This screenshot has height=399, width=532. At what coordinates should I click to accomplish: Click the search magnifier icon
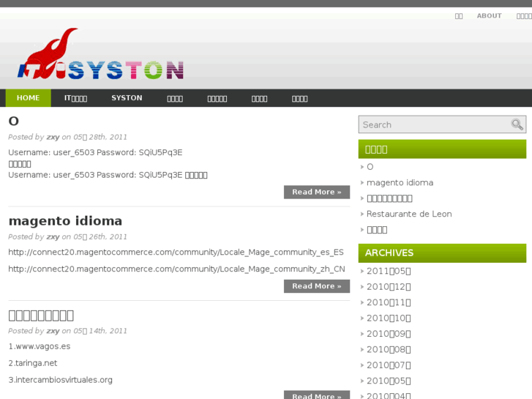coord(517,124)
